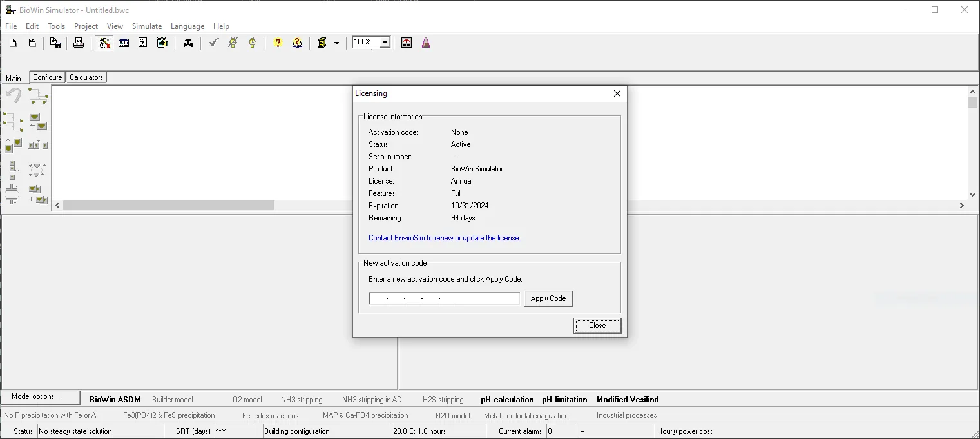The width and height of the screenshot is (980, 439).
Task: Click the notepad with pencil toolbar icon
Action: pos(162,43)
